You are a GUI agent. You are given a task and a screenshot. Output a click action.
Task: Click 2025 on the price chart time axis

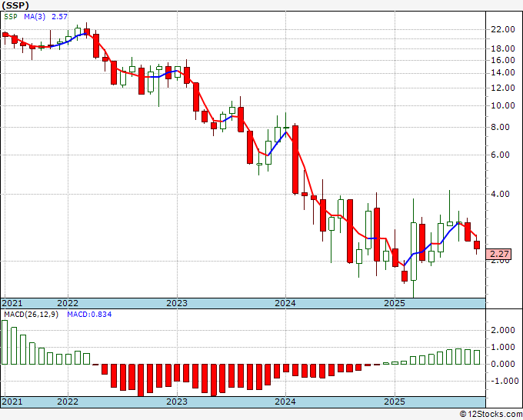click(395, 303)
